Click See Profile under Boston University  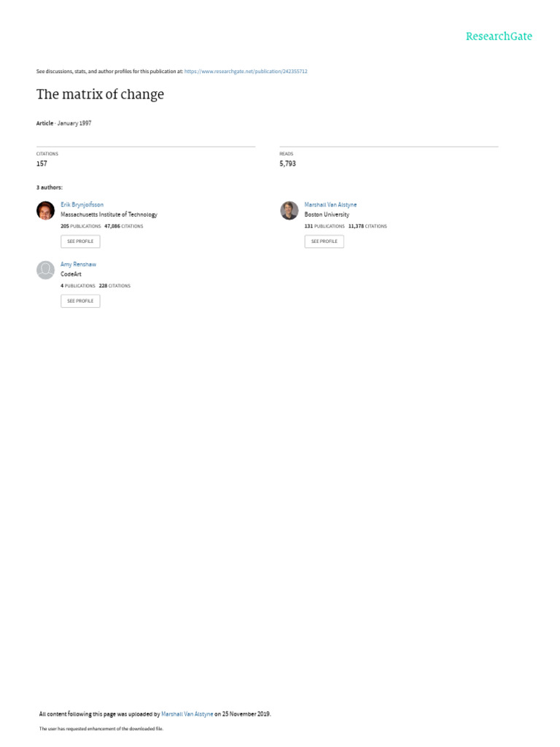tap(324, 241)
